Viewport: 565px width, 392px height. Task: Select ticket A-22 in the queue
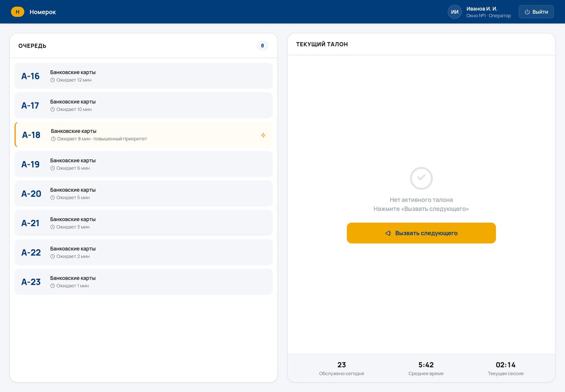click(144, 252)
